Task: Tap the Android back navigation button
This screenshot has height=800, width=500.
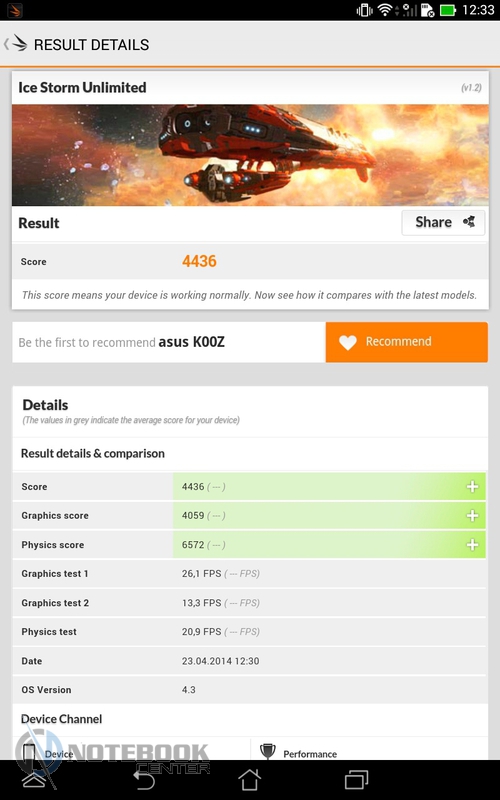Action: (x=143, y=780)
